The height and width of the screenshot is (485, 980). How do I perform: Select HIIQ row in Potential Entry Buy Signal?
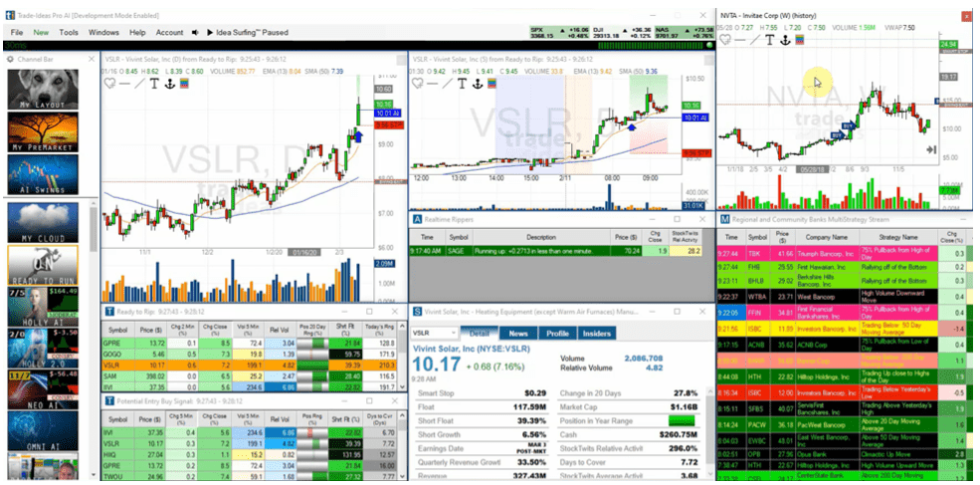250,454
